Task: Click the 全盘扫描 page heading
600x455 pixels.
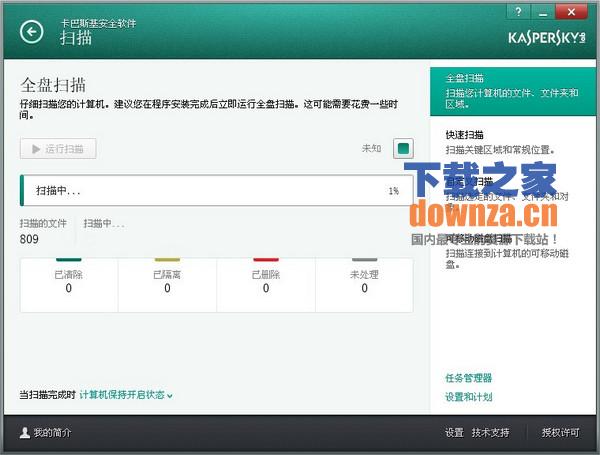Action: (x=53, y=85)
